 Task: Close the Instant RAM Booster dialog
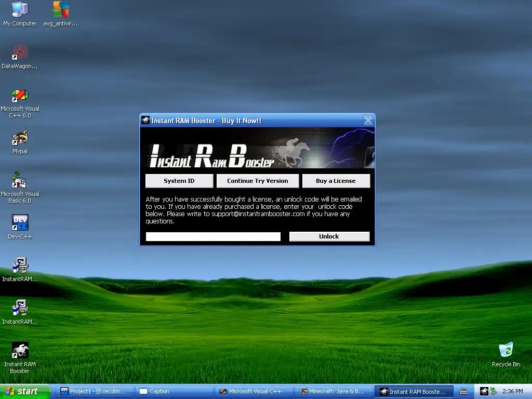click(x=368, y=120)
